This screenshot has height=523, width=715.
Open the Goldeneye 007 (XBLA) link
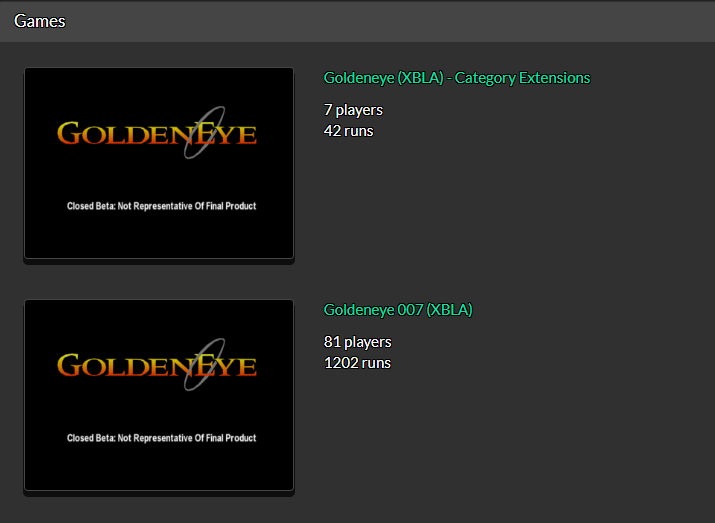(398, 310)
